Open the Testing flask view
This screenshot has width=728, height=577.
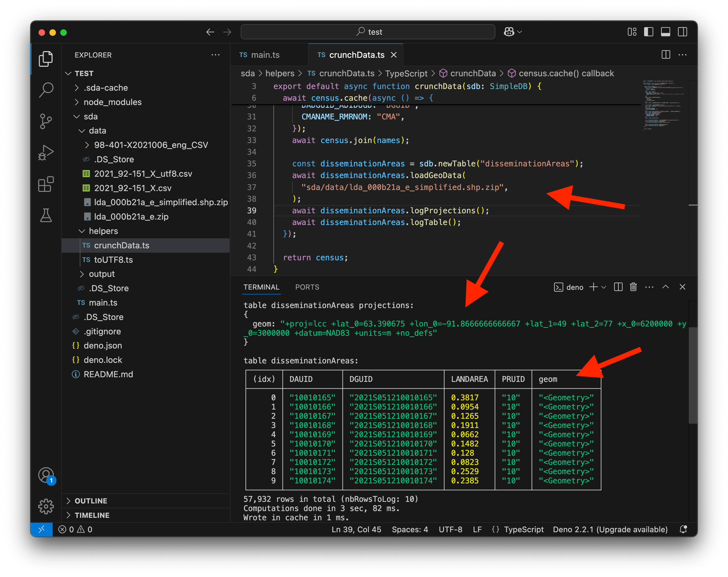tap(46, 215)
